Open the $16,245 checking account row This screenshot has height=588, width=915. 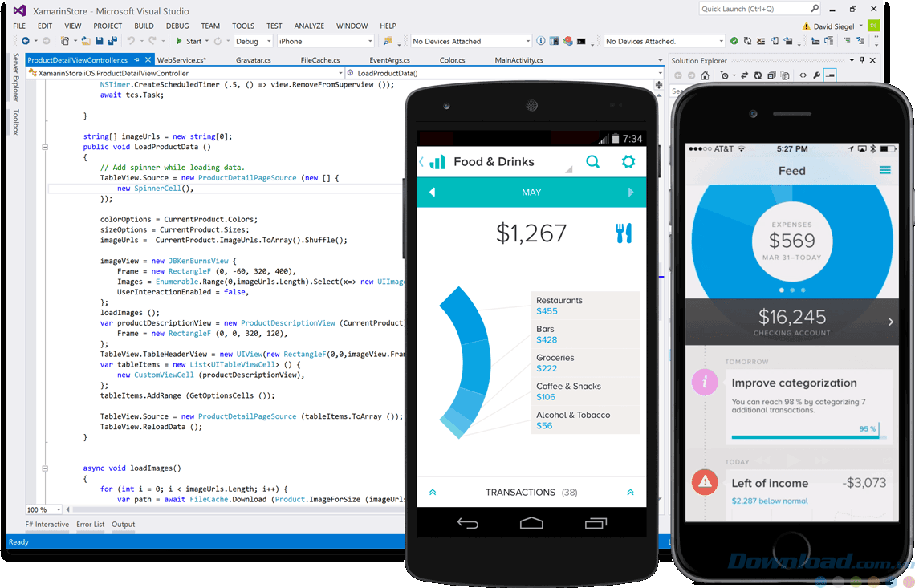(792, 322)
